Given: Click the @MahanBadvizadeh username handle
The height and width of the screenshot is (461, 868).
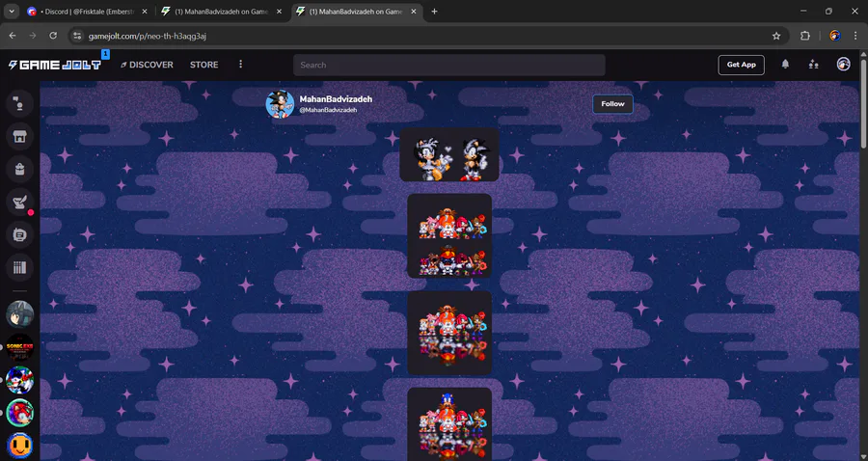Looking at the screenshot, I should [x=328, y=110].
